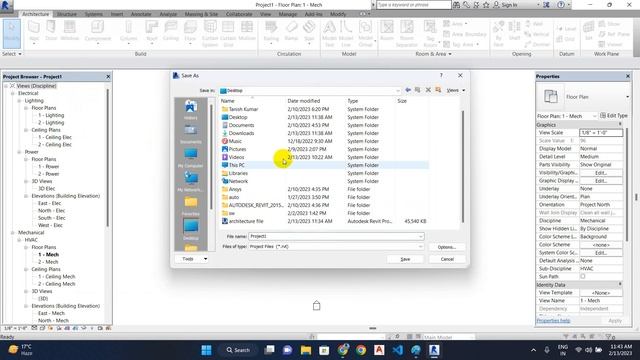
Task: Switch to the Systems ribbon tab
Action: tap(93, 14)
